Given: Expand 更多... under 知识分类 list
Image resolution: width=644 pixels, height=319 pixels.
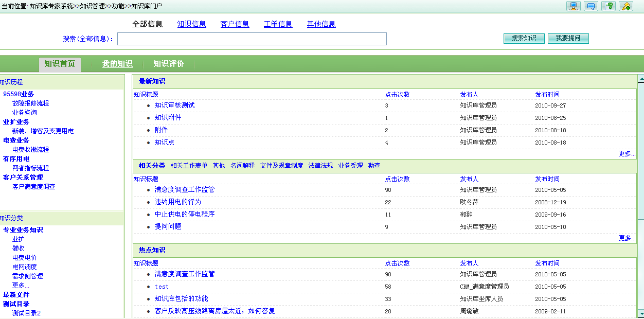Looking at the screenshot, I should coord(21,285).
